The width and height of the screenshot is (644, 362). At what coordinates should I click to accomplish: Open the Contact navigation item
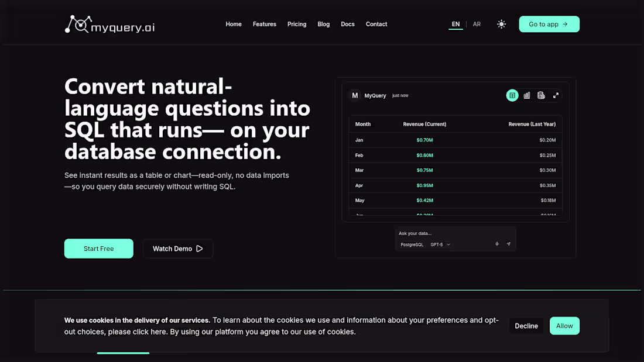pyautogui.click(x=376, y=24)
